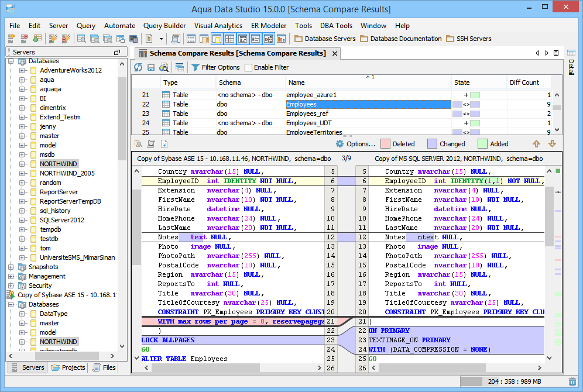This screenshot has width=583, height=392.
Task: Enable the Enable Filter checkbox
Action: click(248, 67)
